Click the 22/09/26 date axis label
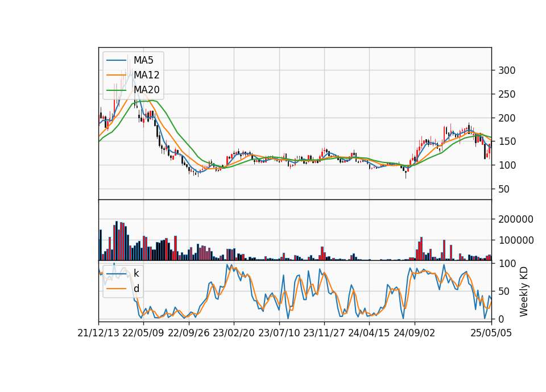Image resolution: width=546 pixels, height=392 pixels. point(189,333)
